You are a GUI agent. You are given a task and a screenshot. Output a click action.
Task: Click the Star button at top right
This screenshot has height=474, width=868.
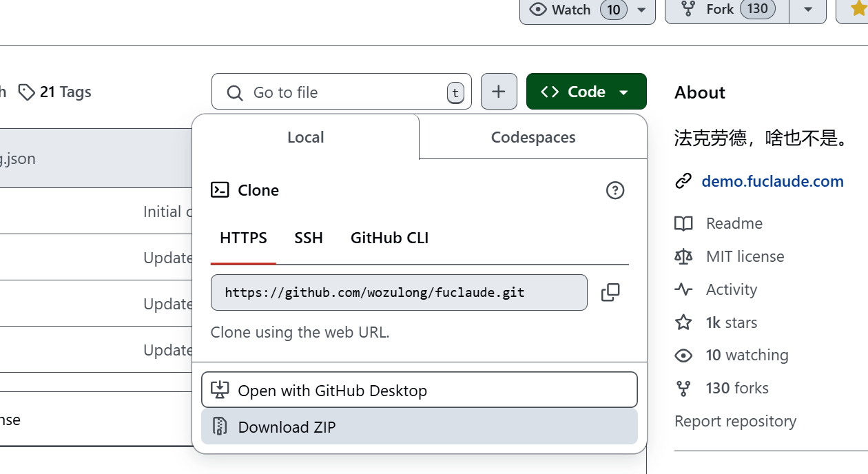click(x=852, y=10)
